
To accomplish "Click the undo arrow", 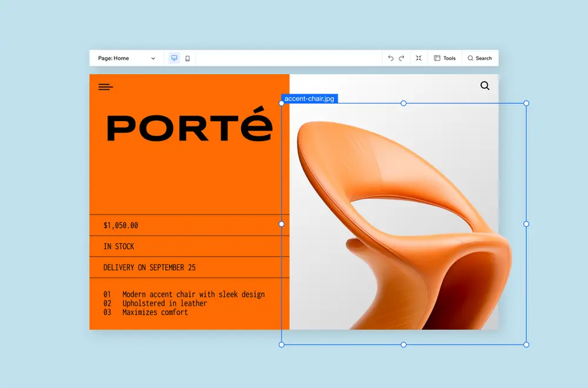I will pyautogui.click(x=391, y=58).
